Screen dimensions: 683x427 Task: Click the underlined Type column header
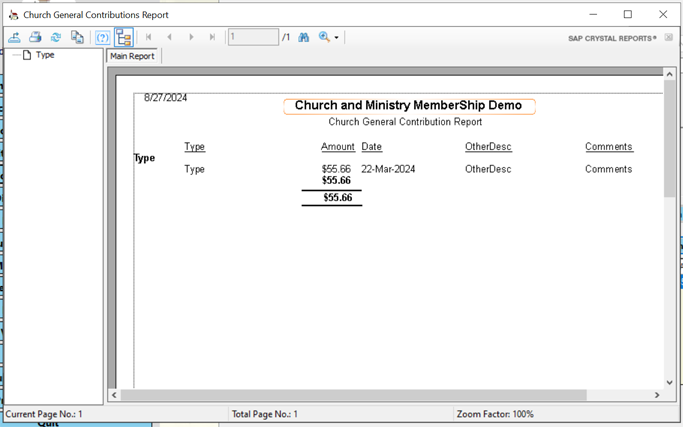pyautogui.click(x=194, y=147)
